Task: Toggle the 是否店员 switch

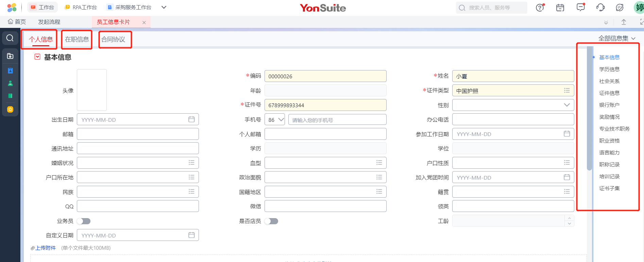Action: click(271, 221)
